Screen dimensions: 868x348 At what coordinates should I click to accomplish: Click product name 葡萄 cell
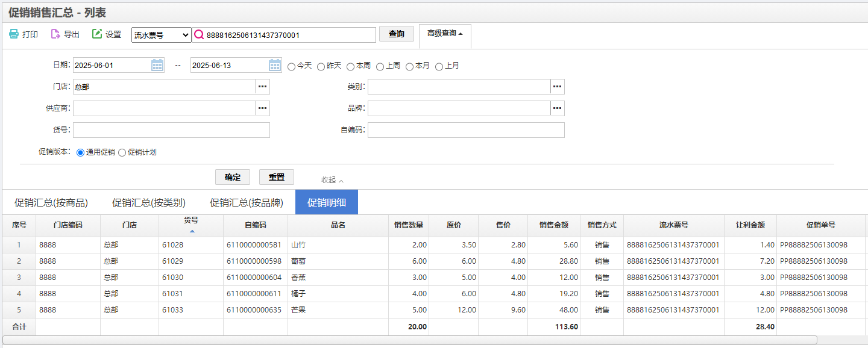tap(338, 261)
